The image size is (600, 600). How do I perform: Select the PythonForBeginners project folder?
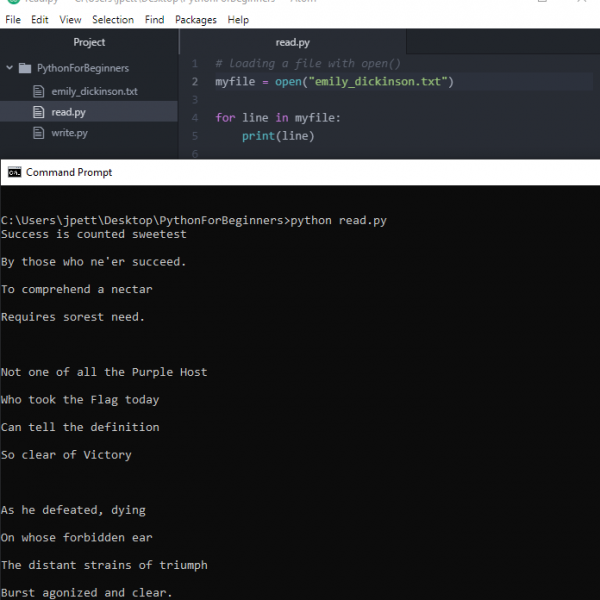click(83, 68)
